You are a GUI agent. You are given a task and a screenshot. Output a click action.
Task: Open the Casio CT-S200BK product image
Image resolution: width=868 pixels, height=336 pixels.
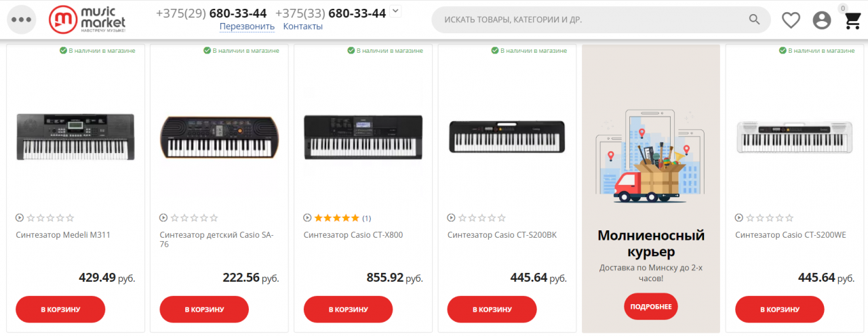(x=507, y=136)
